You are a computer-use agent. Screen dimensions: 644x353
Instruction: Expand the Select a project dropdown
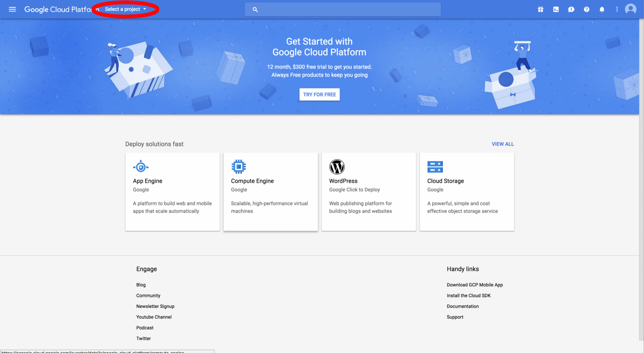pyautogui.click(x=125, y=9)
